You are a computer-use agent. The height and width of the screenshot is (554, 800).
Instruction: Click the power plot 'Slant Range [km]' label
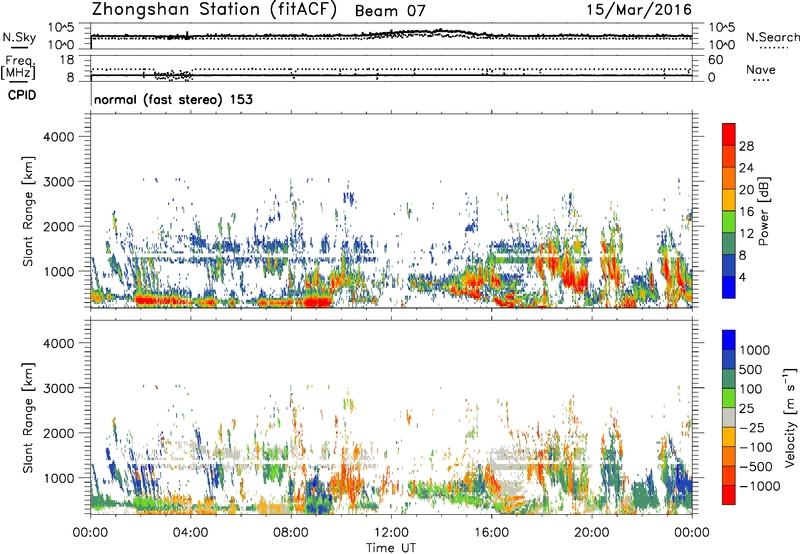pos(28,211)
